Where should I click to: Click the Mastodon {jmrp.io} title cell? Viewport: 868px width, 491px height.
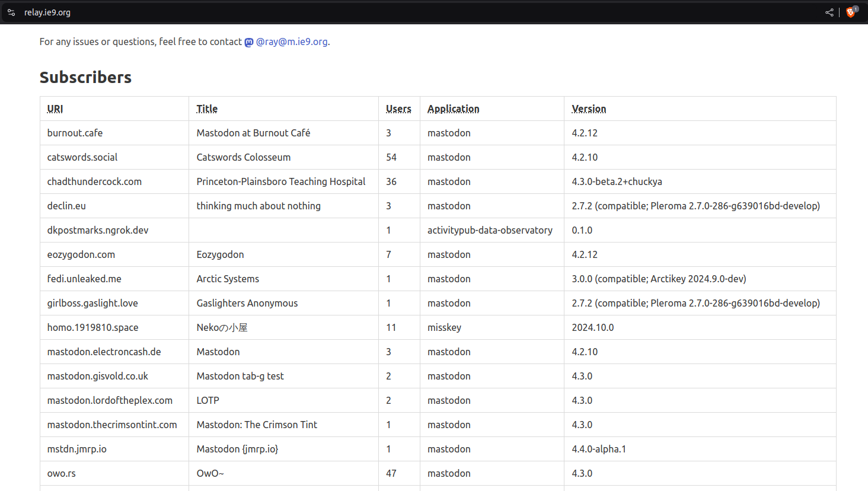point(284,449)
